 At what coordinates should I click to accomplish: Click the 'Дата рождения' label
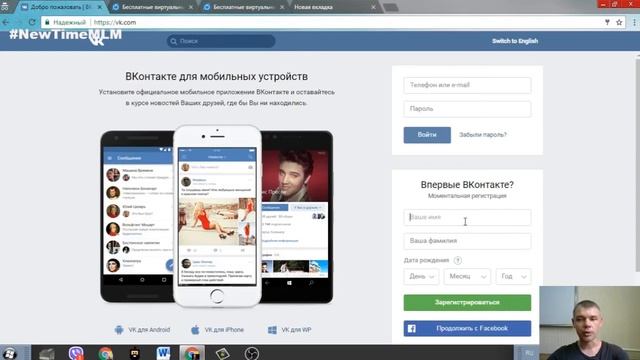pos(426,260)
